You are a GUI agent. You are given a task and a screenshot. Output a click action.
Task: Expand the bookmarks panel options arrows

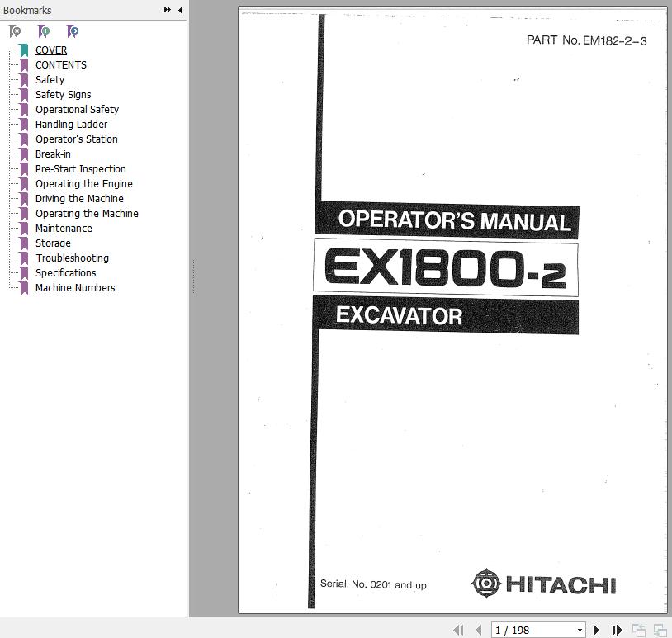(x=168, y=10)
